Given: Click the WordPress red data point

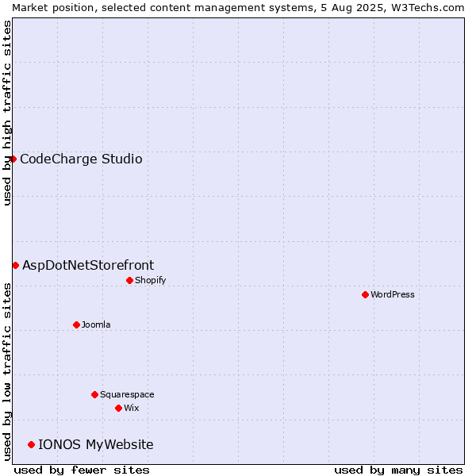Looking at the screenshot, I should [x=365, y=295].
